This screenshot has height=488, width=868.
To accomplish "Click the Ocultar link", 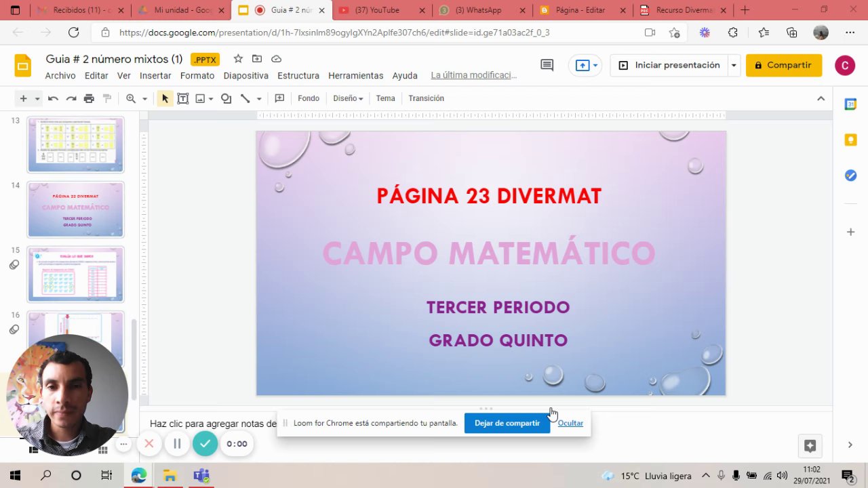I will 570,423.
